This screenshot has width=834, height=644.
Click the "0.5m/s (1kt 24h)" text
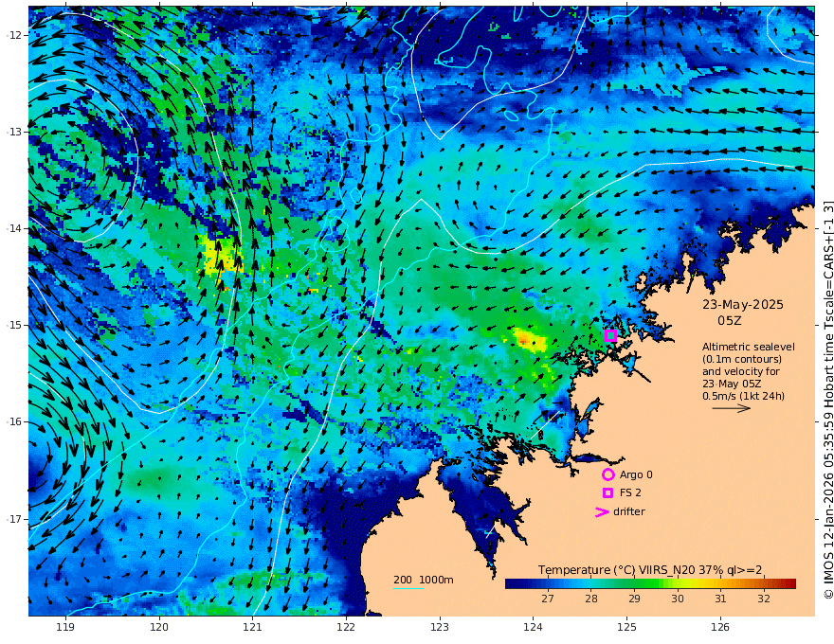tap(743, 396)
